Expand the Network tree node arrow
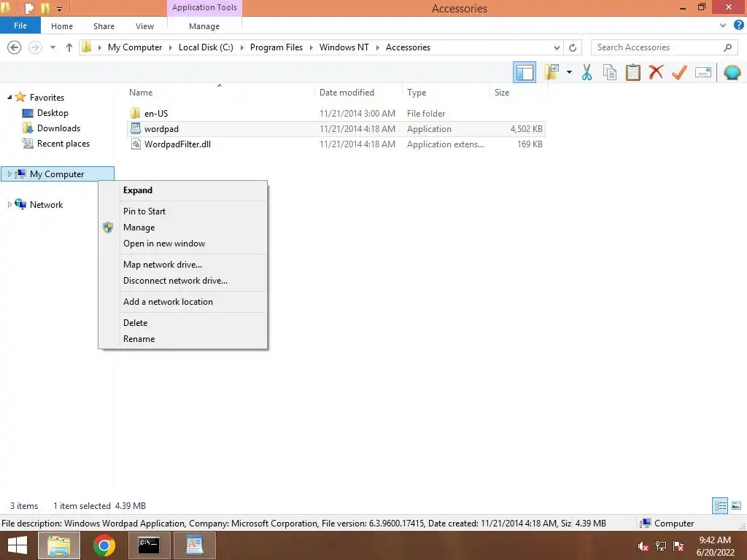Image resolution: width=747 pixels, height=560 pixels. tap(9, 204)
